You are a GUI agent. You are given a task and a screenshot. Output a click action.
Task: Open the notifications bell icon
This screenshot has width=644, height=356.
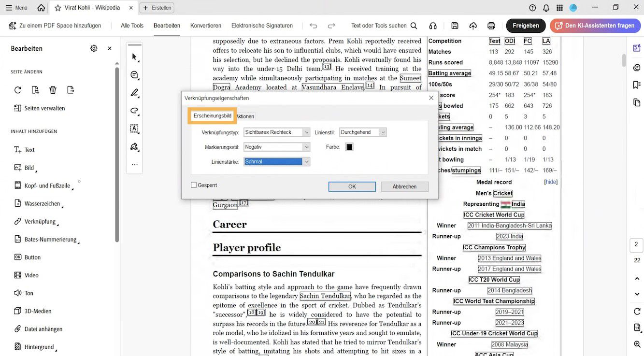[546, 8]
